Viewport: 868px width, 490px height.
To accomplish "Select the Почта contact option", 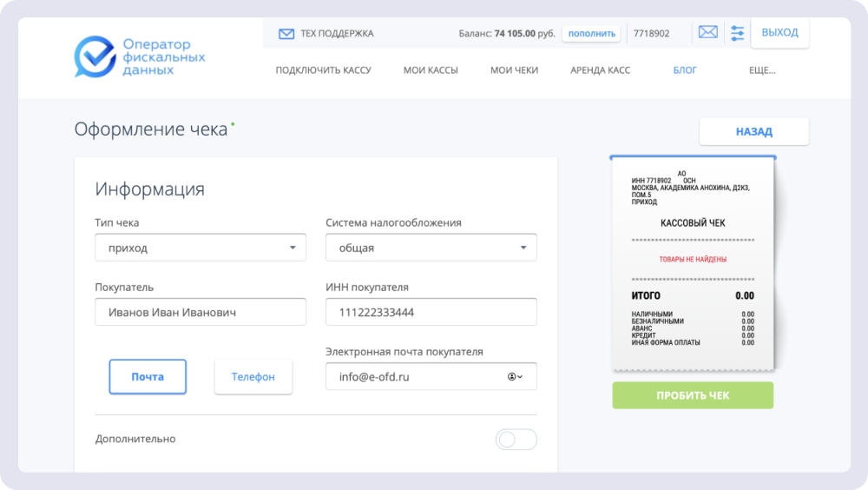I will click(148, 377).
